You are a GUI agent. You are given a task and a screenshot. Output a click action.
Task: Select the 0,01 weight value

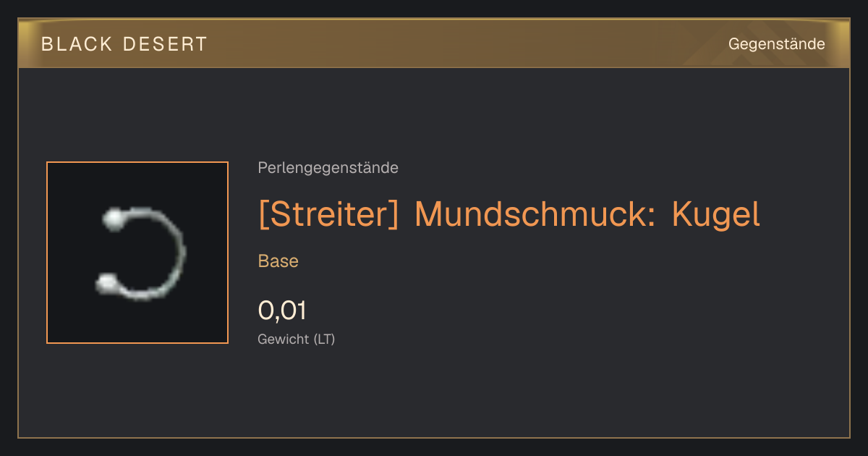tap(282, 311)
